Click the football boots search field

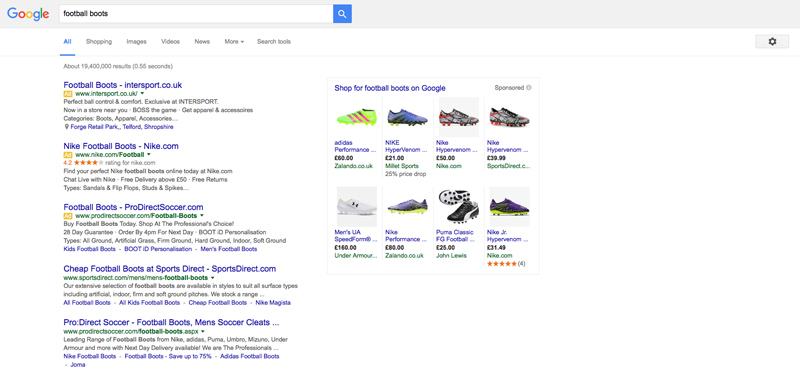click(x=196, y=14)
